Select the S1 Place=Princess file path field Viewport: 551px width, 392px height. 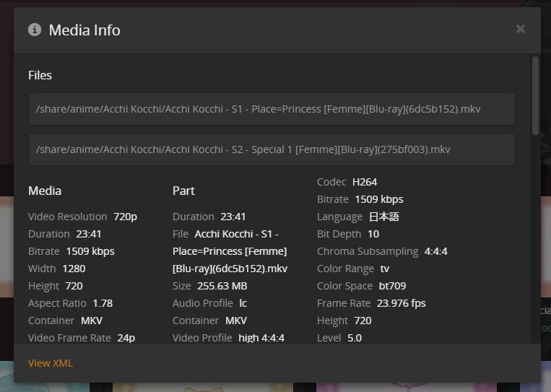272,109
